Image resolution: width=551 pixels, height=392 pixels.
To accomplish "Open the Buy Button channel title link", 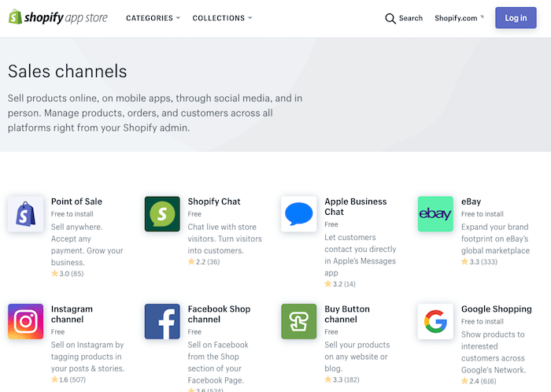I will (x=347, y=314).
